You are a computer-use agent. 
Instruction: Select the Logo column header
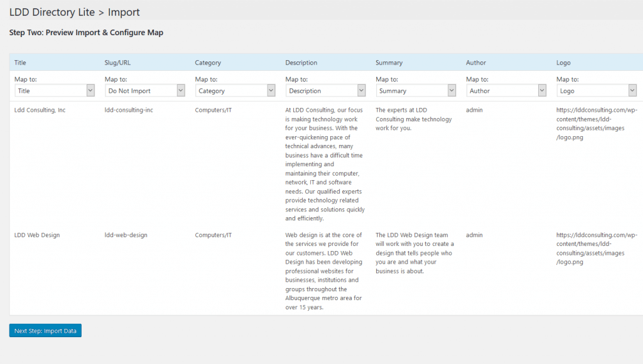(563, 62)
